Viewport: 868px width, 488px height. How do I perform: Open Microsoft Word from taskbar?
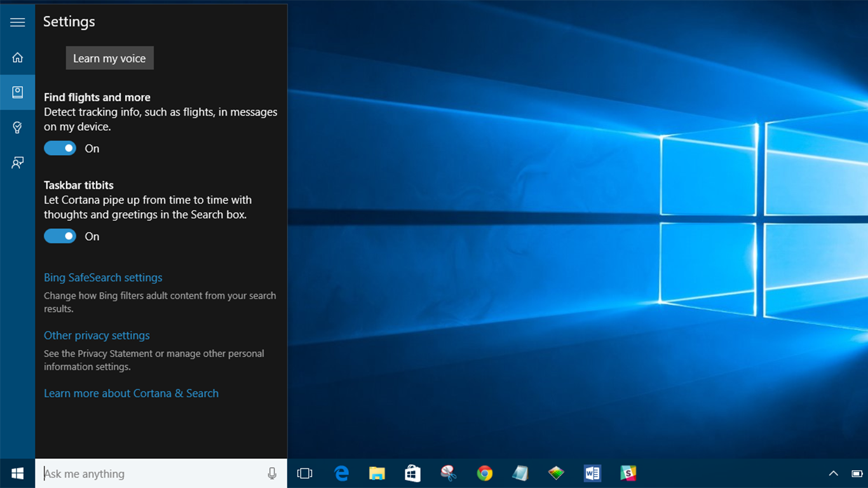[x=592, y=473]
